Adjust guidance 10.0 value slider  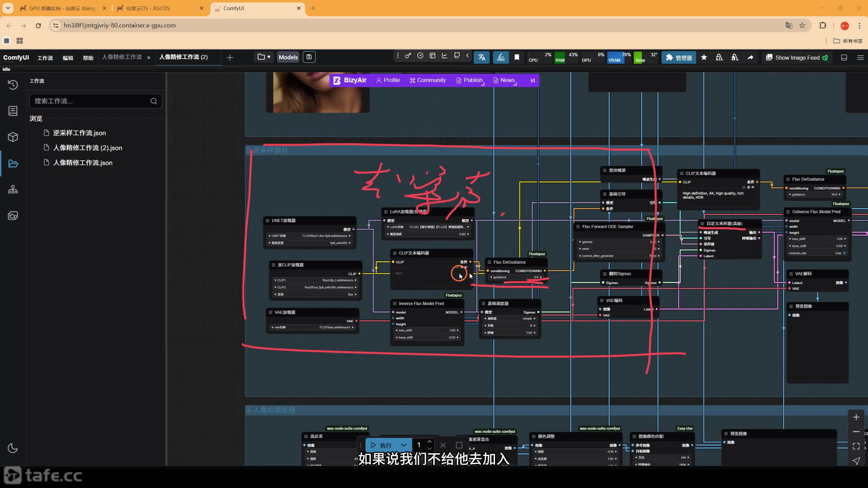point(815,195)
